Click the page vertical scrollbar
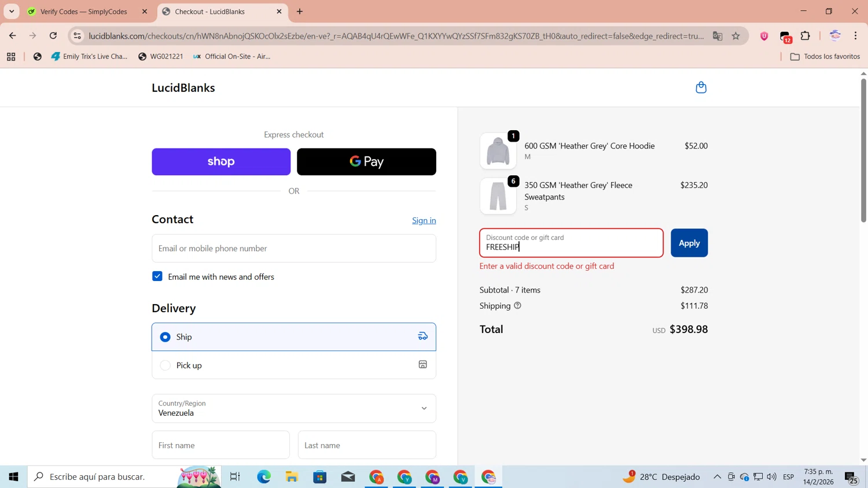Screen dimensions: 868x488 [x=863, y=150]
